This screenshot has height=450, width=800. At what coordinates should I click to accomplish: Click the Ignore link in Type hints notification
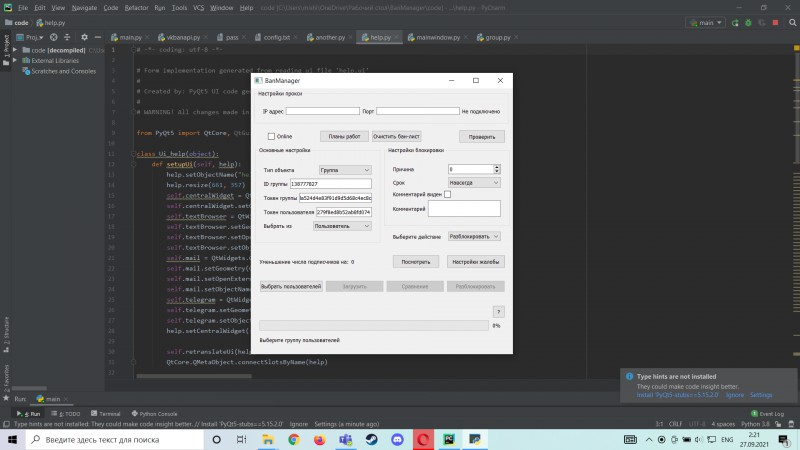coord(735,395)
